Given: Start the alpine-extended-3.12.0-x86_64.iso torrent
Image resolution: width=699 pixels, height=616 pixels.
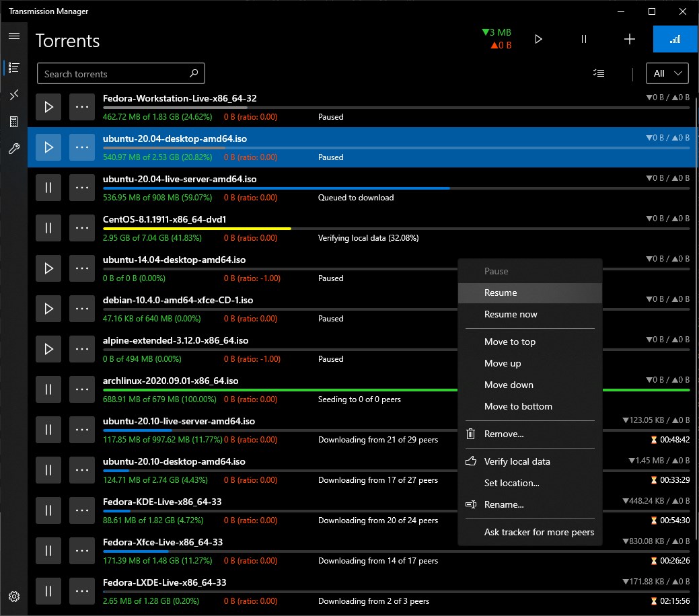Looking at the screenshot, I should pyautogui.click(x=48, y=349).
